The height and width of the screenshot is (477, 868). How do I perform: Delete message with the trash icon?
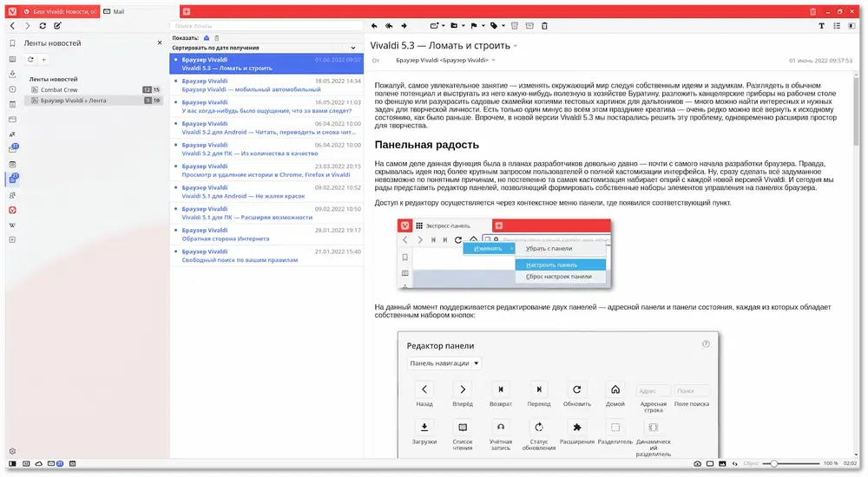coord(544,26)
